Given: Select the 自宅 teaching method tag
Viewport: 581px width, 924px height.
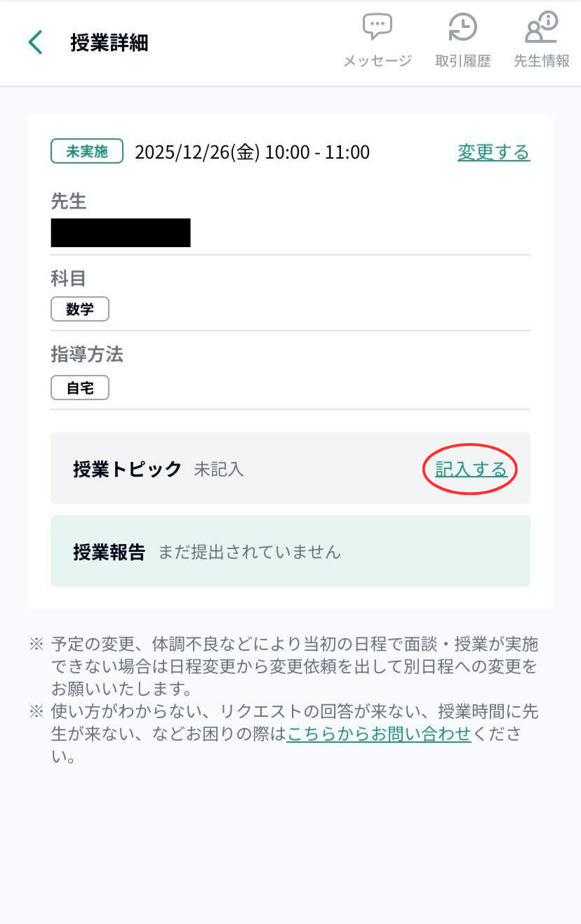Looking at the screenshot, I should (80, 388).
